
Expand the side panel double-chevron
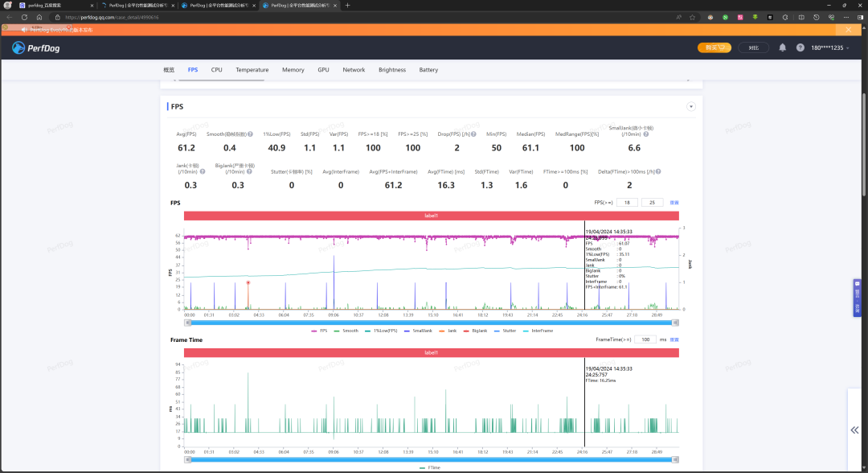854,430
